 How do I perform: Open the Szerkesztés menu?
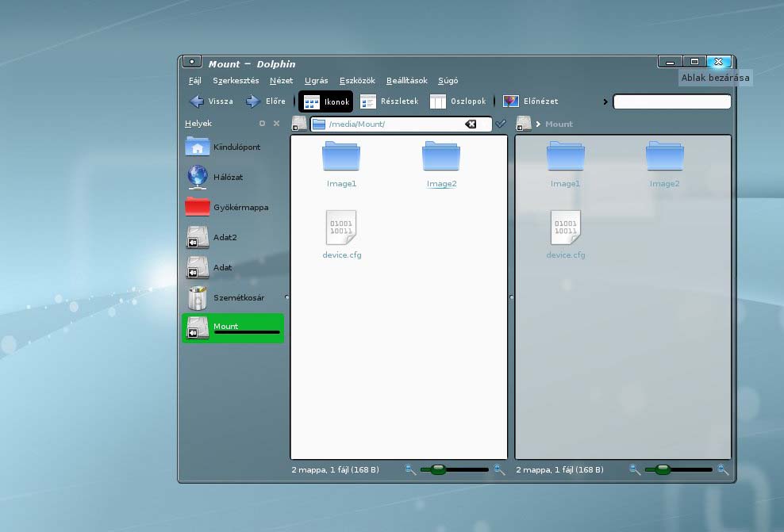(x=236, y=80)
